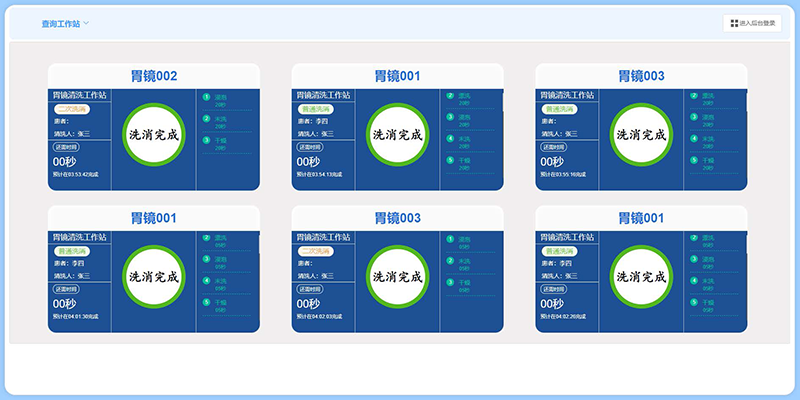Image resolution: width=800 pixels, height=400 pixels.
Task: Click 胃镜003 title above the 03:55:16 card
Action: point(641,77)
